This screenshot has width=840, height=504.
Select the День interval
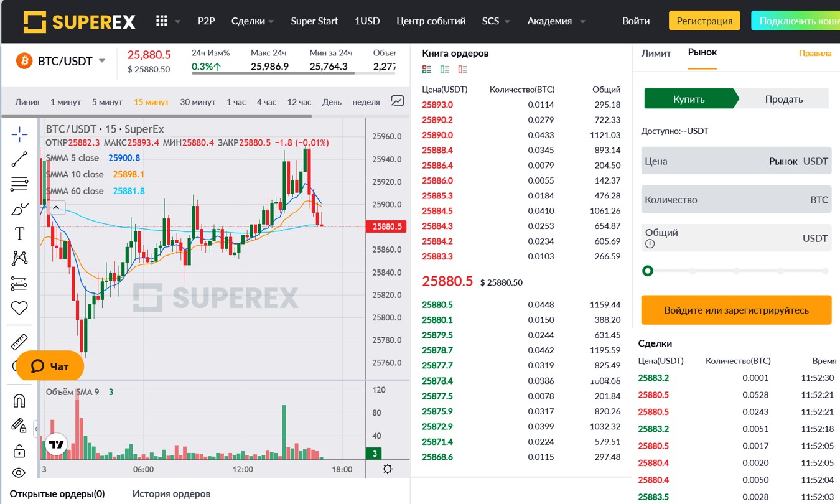pyautogui.click(x=332, y=102)
